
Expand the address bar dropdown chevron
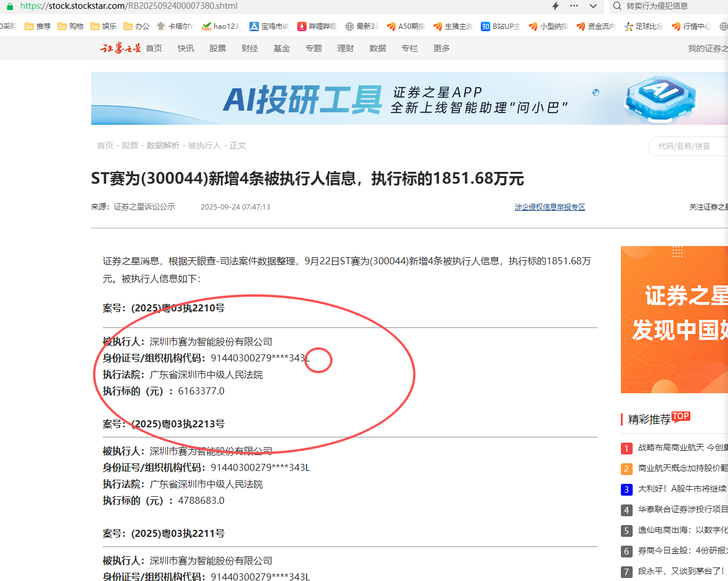pos(593,6)
